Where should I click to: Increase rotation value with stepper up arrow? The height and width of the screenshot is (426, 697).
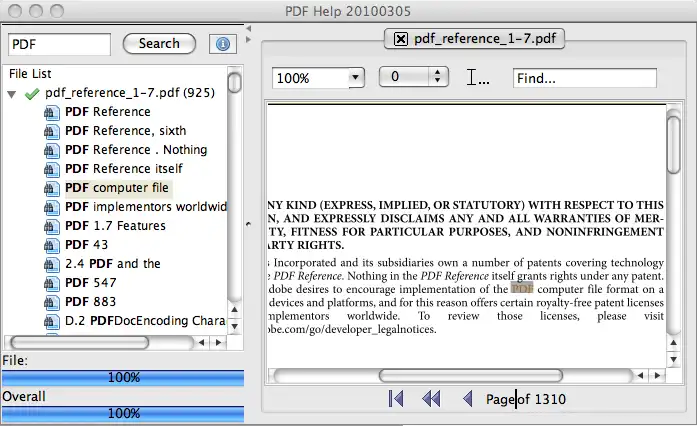point(438,72)
